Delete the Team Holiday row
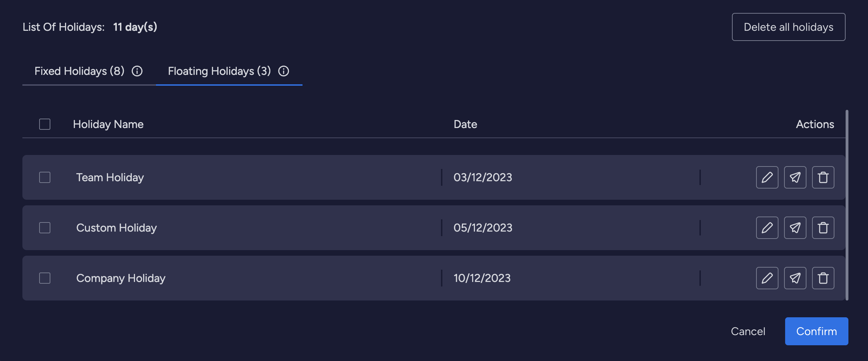Viewport: 868px width, 361px height. click(x=823, y=177)
